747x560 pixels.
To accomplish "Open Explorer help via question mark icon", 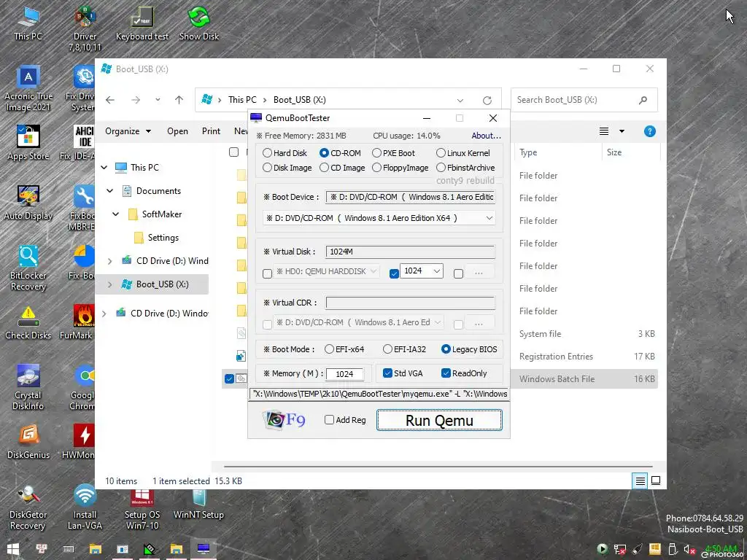I will point(649,131).
